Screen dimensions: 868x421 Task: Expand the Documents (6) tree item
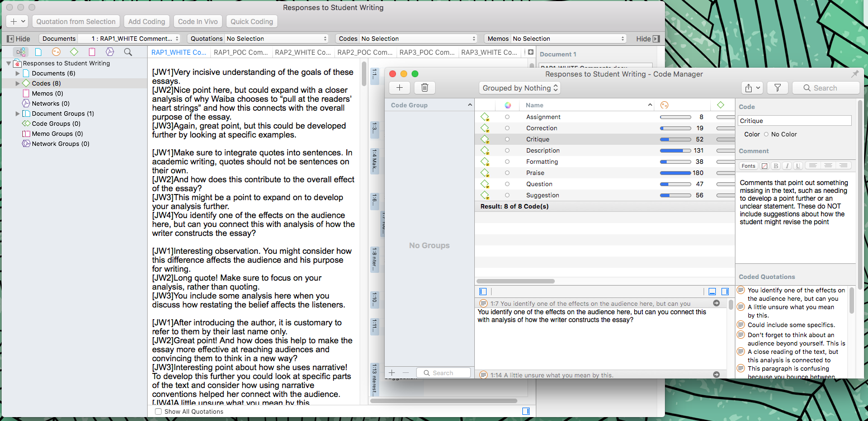click(x=17, y=73)
